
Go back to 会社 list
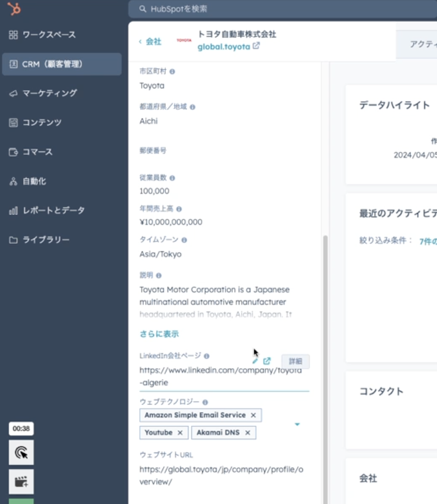tap(150, 42)
